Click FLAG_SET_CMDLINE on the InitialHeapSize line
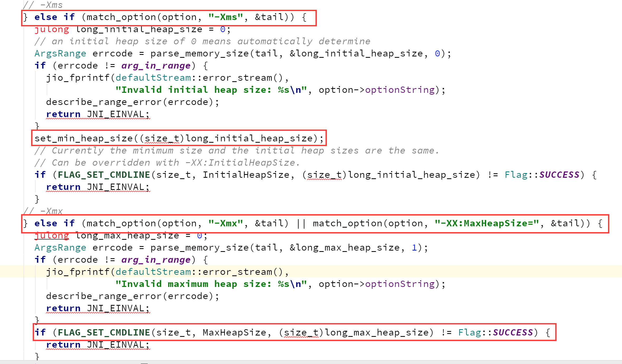 point(104,175)
